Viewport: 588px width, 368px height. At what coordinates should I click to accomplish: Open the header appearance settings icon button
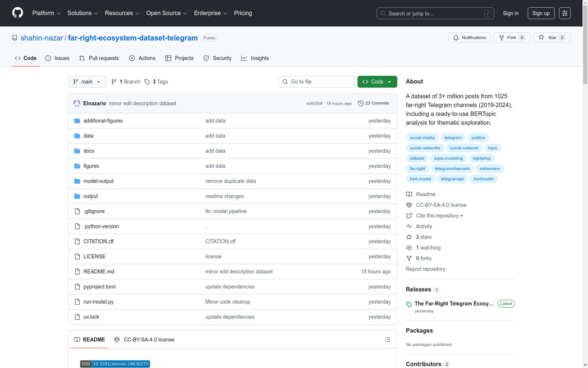pos(565,13)
